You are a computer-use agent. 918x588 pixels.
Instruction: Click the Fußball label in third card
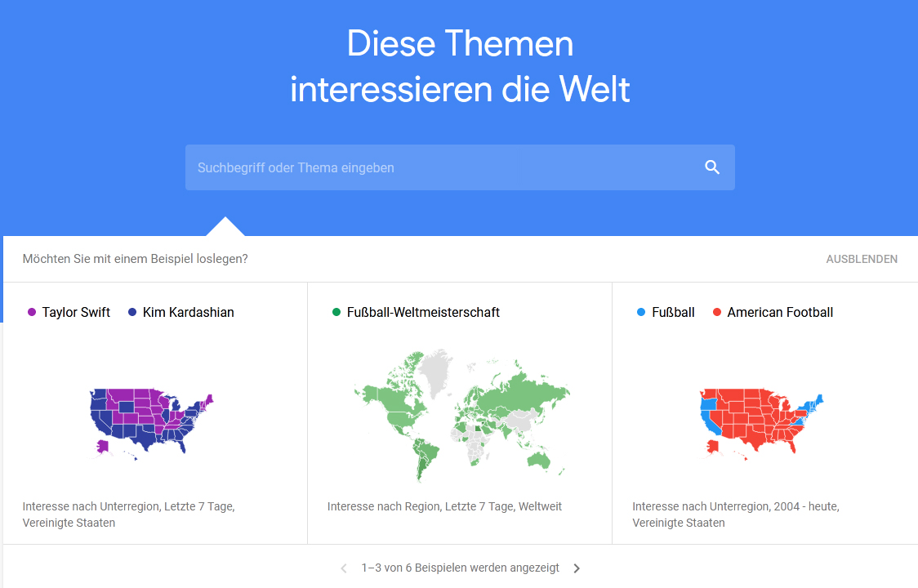(673, 312)
